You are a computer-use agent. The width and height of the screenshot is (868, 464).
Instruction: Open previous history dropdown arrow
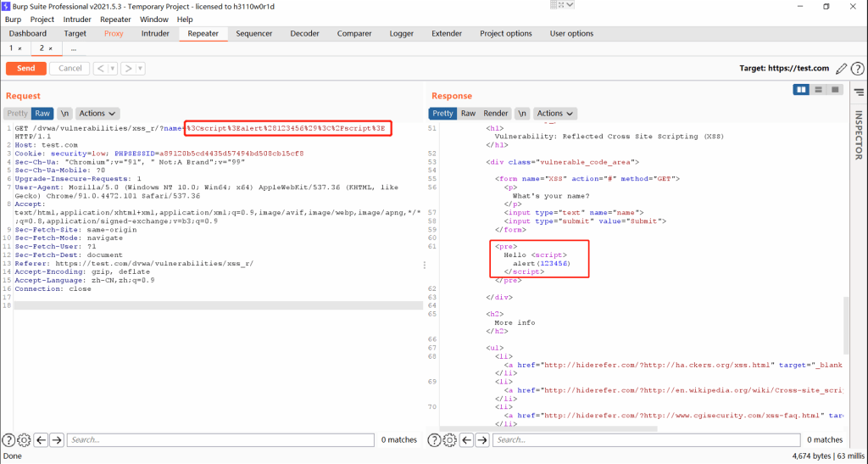click(113, 69)
